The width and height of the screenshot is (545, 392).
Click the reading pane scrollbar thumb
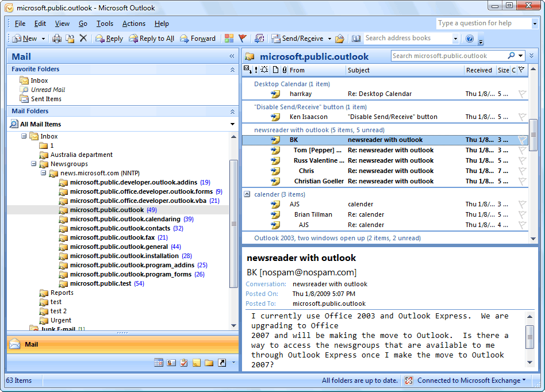(529, 337)
